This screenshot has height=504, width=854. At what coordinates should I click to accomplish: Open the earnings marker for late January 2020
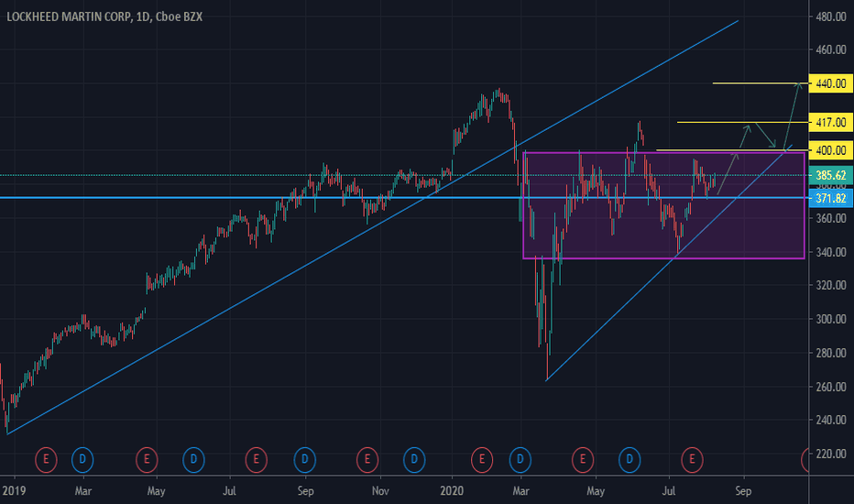pos(481,460)
